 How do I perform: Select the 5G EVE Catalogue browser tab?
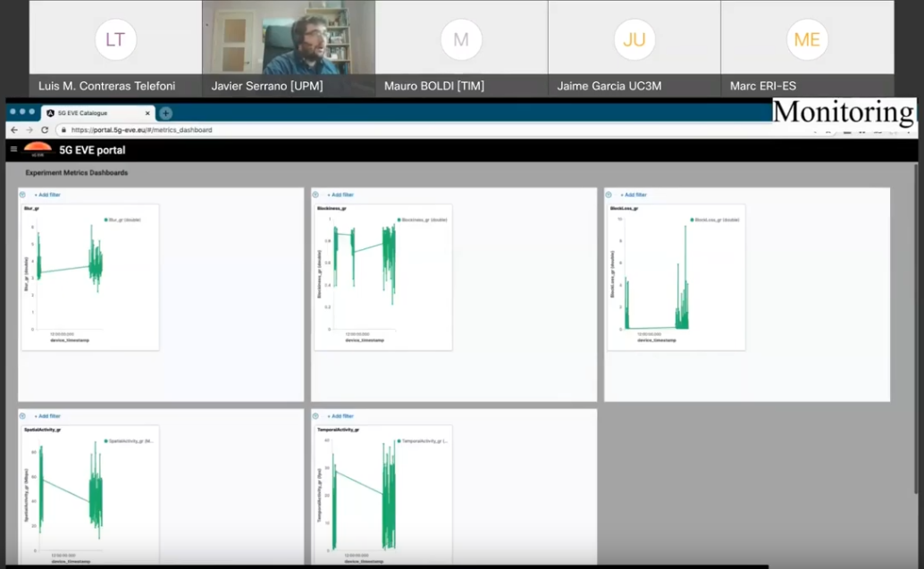coord(89,113)
